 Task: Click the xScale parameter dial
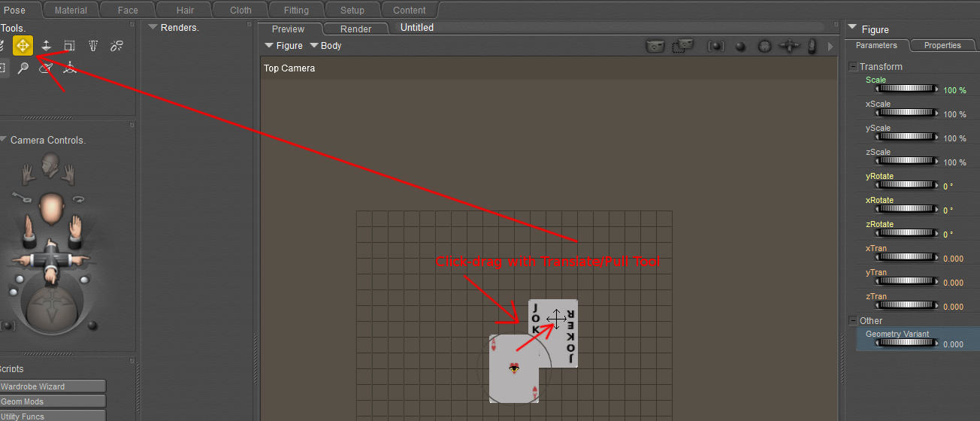point(908,113)
